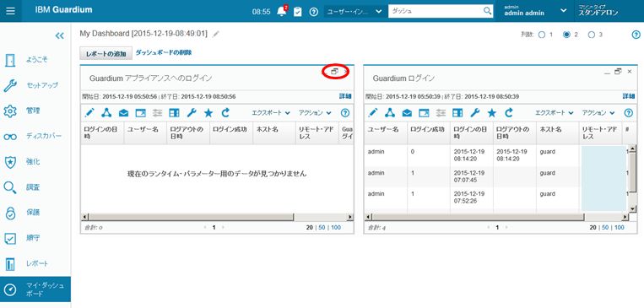Click the 現在のランタイム・パラメーター no-data message
This screenshot has height=308, width=644.
[x=217, y=174]
